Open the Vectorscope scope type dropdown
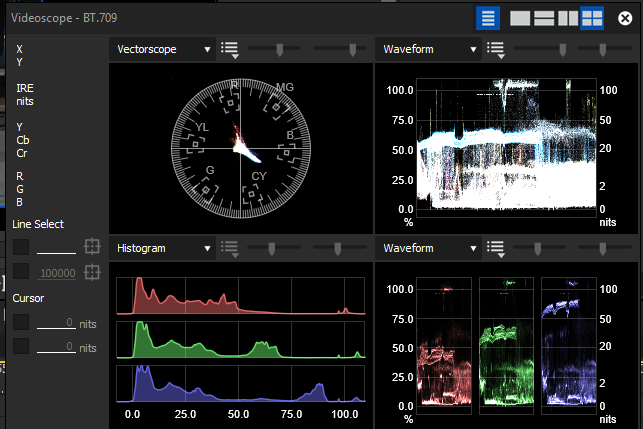 click(162, 49)
